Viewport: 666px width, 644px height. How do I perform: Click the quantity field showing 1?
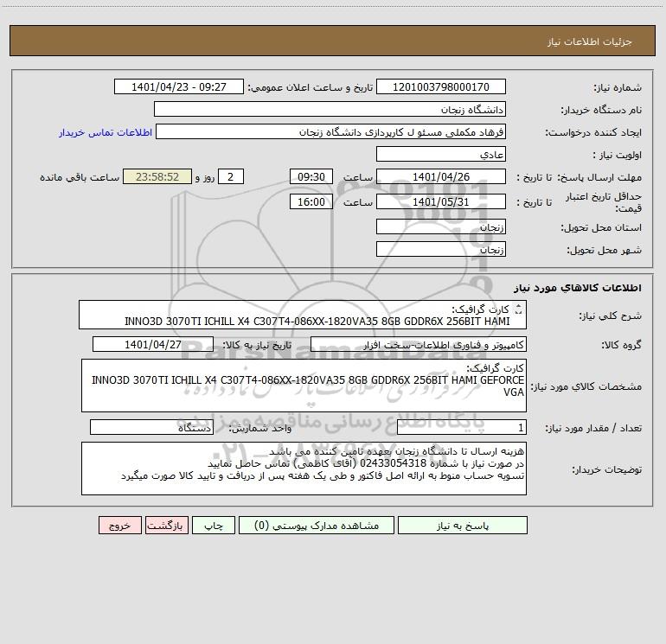pyautogui.click(x=462, y=428)
